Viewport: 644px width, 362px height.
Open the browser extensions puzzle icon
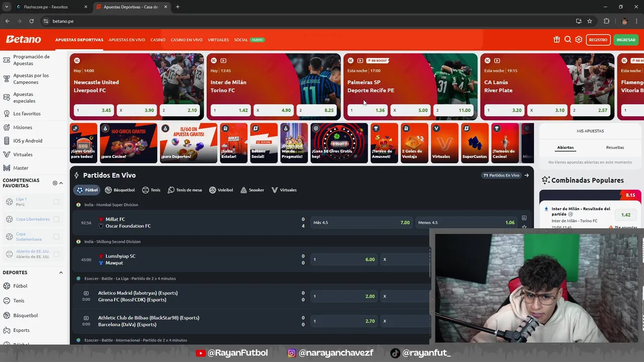tap(606, 21)
